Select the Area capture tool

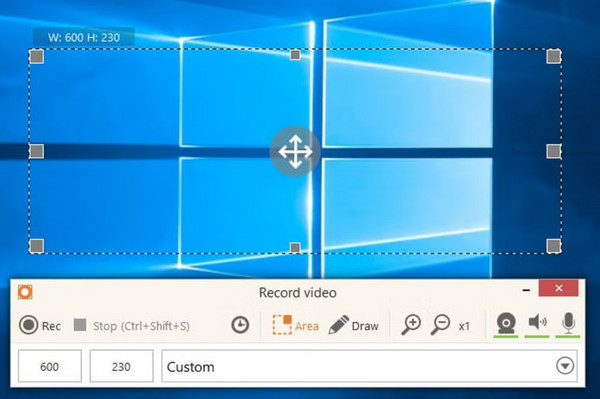point(295,325)
